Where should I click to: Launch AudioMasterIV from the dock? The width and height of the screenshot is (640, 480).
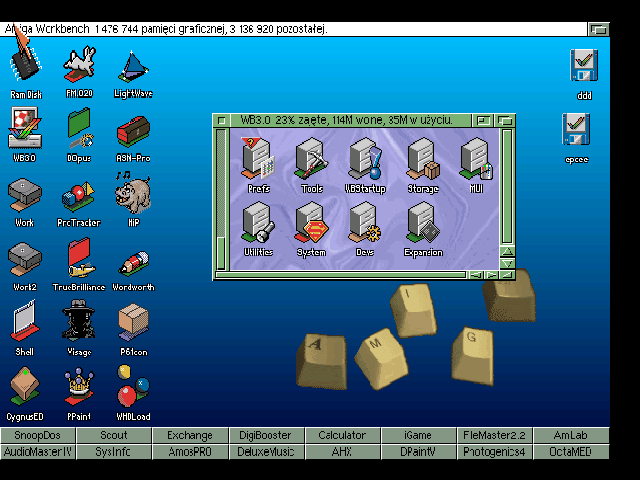(38, 452)
